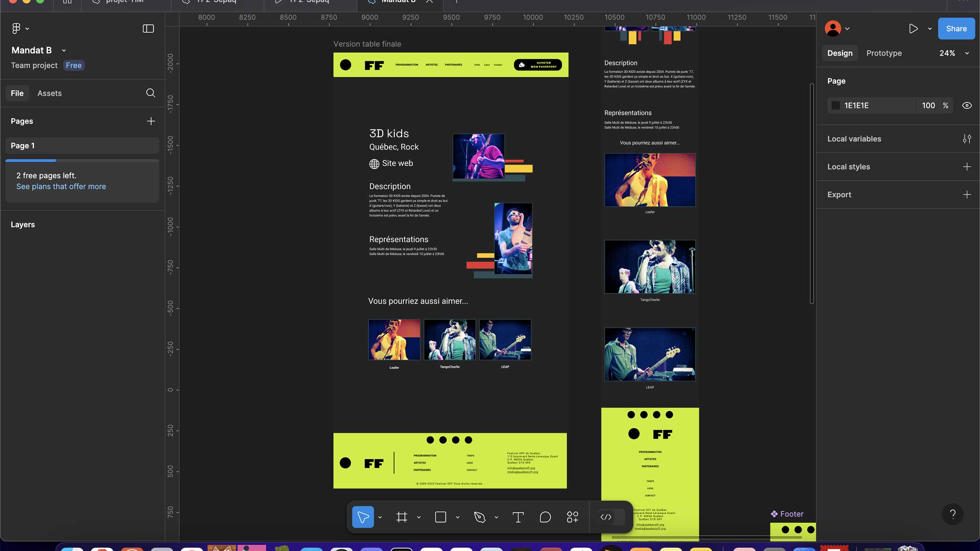Switch to the Assets tab

click(49, 93)
